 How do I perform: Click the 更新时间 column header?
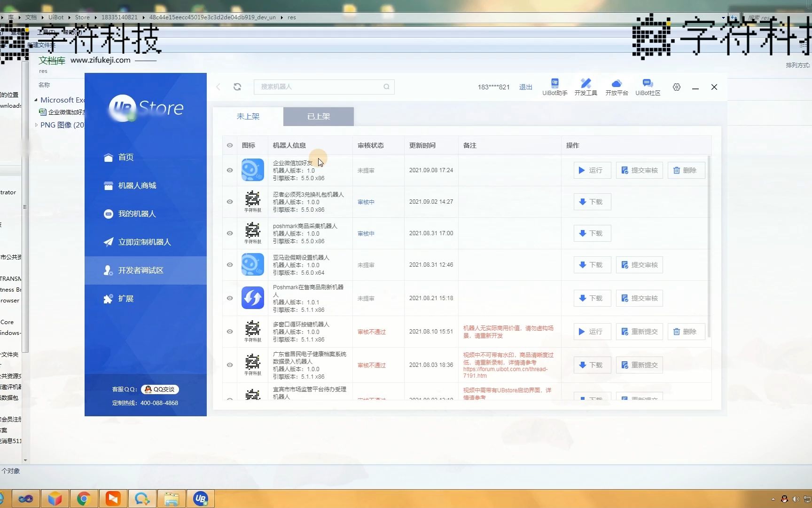[422, 145]
